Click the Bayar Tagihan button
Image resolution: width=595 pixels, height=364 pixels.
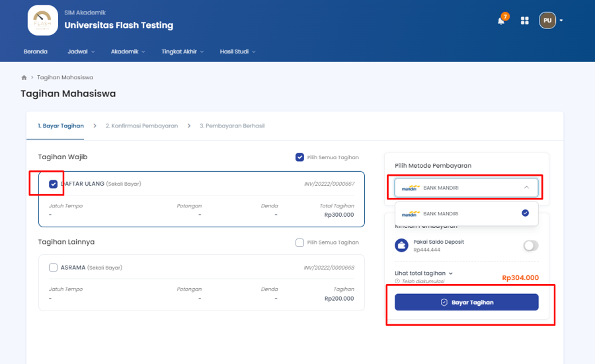(467, 302)
